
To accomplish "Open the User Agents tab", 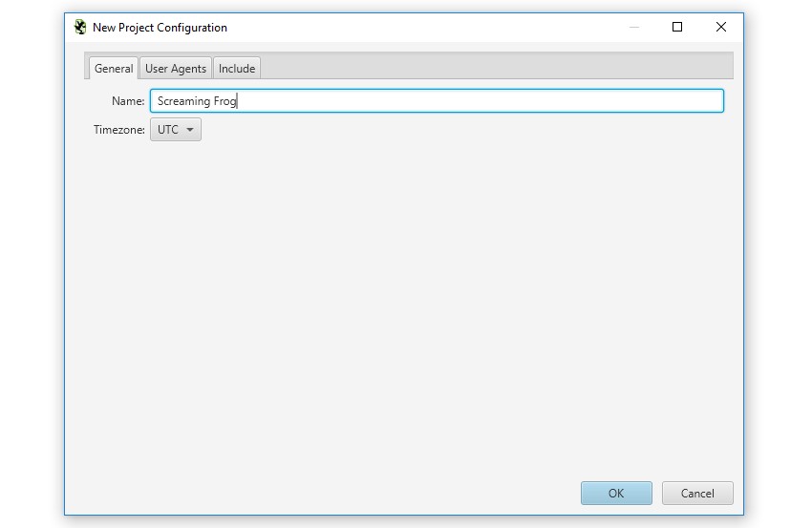I will [176, 69].
